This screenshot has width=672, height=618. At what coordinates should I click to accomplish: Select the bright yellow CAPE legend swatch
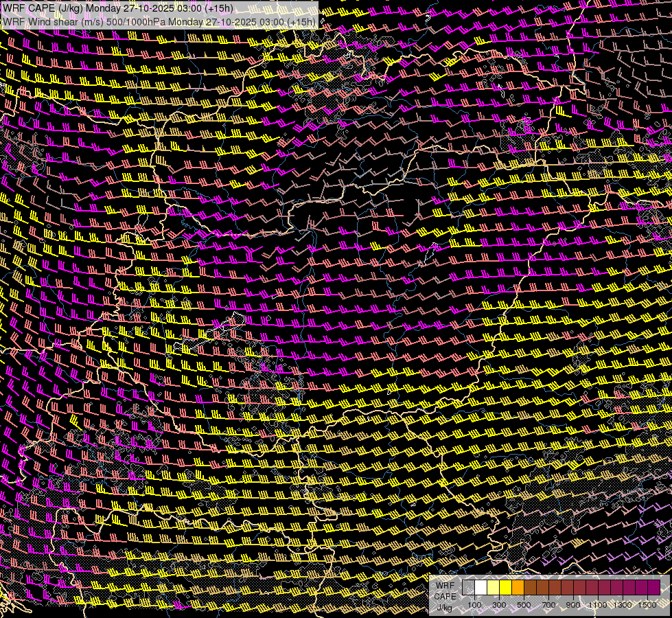[x=505, y=588]
